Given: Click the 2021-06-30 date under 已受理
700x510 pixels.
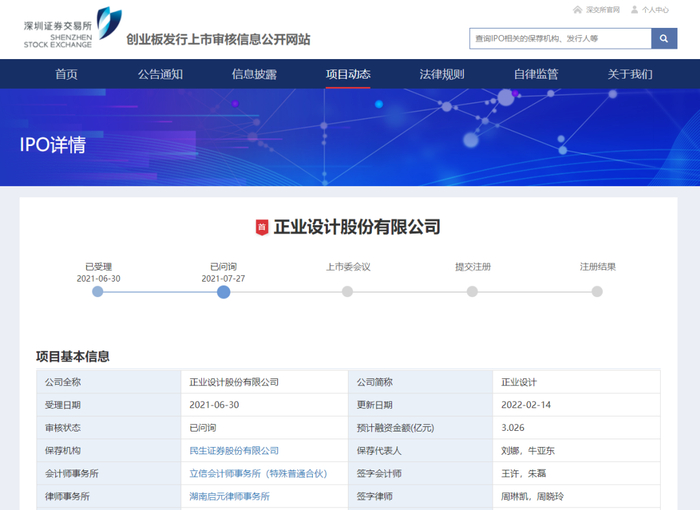Looking at the screenshot, I should click(x=98, y=279).
